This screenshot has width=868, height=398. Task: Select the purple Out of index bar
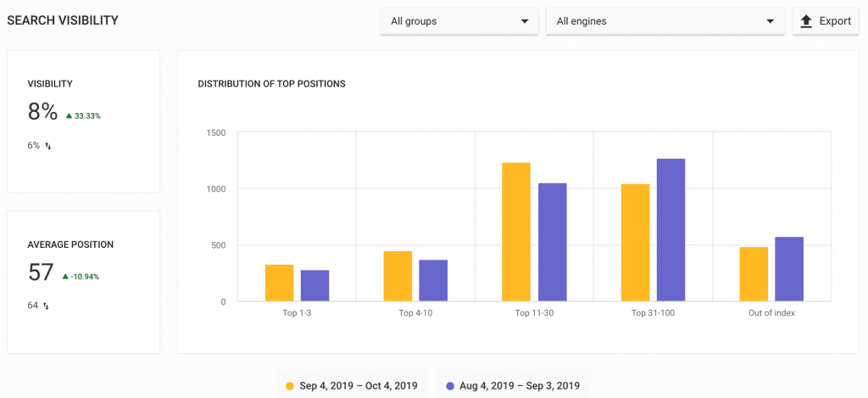pyautogui.click(x=789, y=269)
